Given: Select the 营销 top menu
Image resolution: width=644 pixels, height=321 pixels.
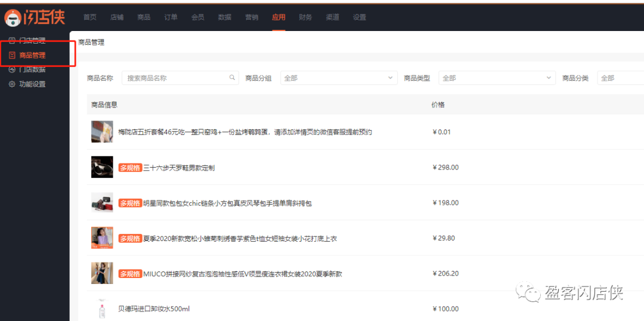Looking at the screenshot, I should (252, 17).
